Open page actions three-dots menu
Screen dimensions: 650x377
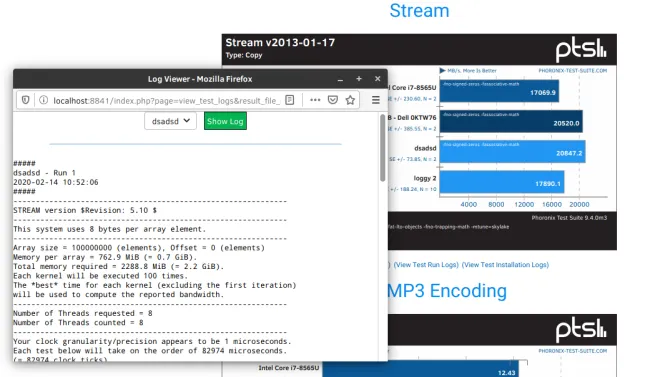point(315,100)
